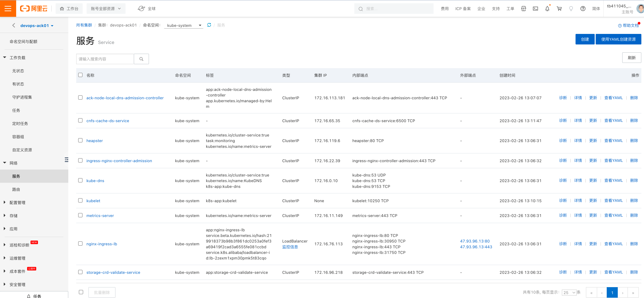Go back with sidebar left chevron
Image resolution: width=644 pixels, height=298 pixels.
(x=14, y=26)
